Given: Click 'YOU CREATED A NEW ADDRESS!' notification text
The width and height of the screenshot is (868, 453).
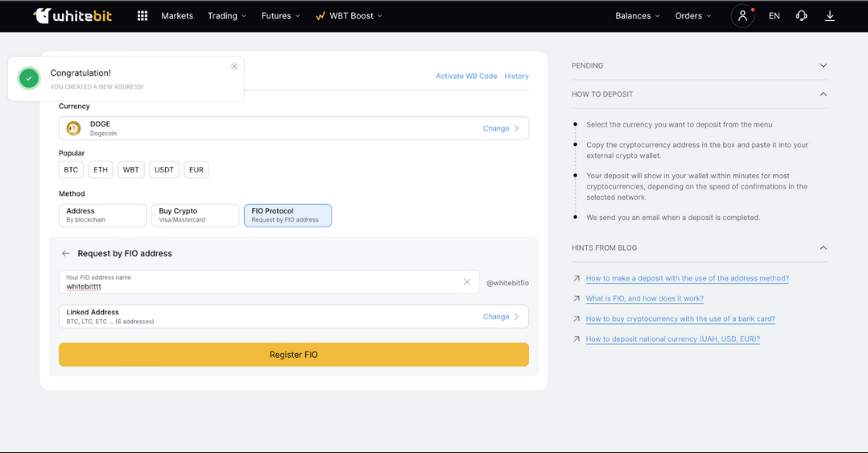Looking at the screenshot, I should pos(97,86).
